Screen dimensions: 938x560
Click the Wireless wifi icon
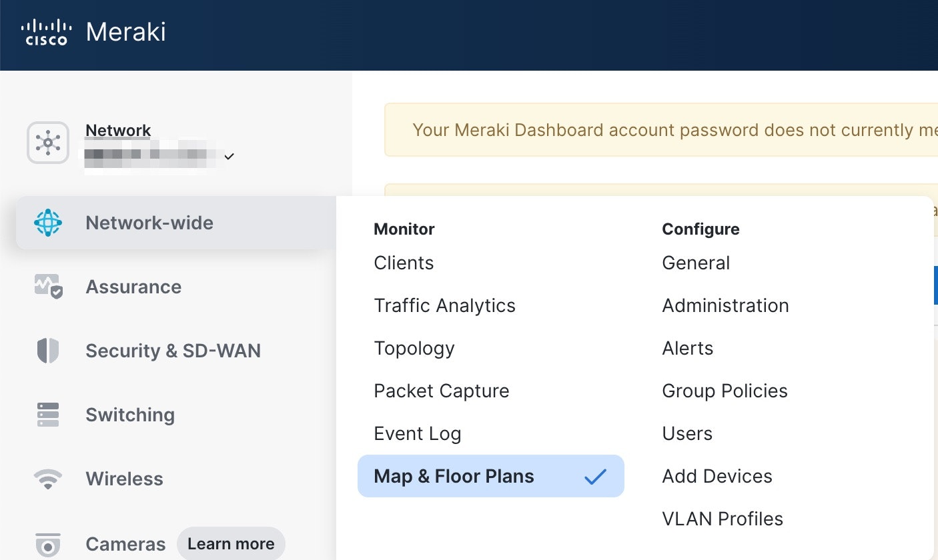tap(48, 479)
